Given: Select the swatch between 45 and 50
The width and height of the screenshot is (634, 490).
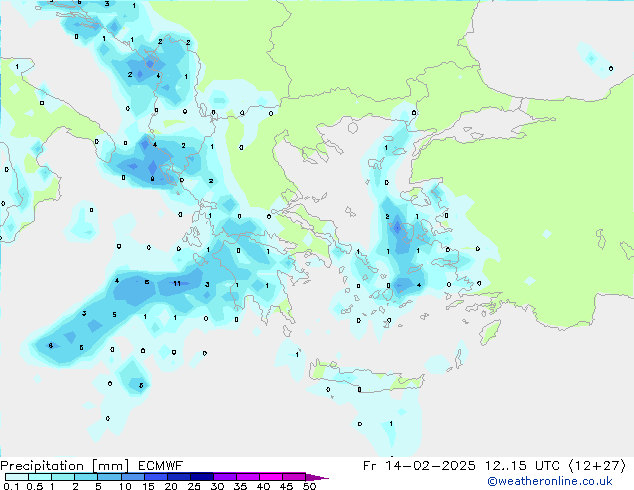Looking at the screenshot, I should click(x=294, y=477).
